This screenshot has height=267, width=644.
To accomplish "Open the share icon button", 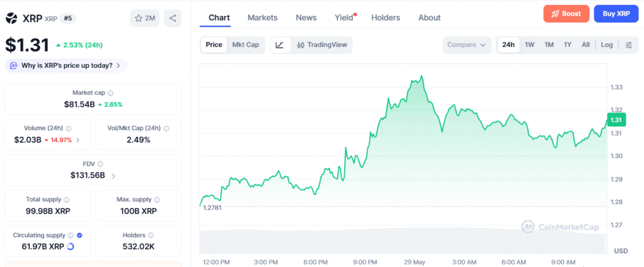I will [x=173, y=18].
